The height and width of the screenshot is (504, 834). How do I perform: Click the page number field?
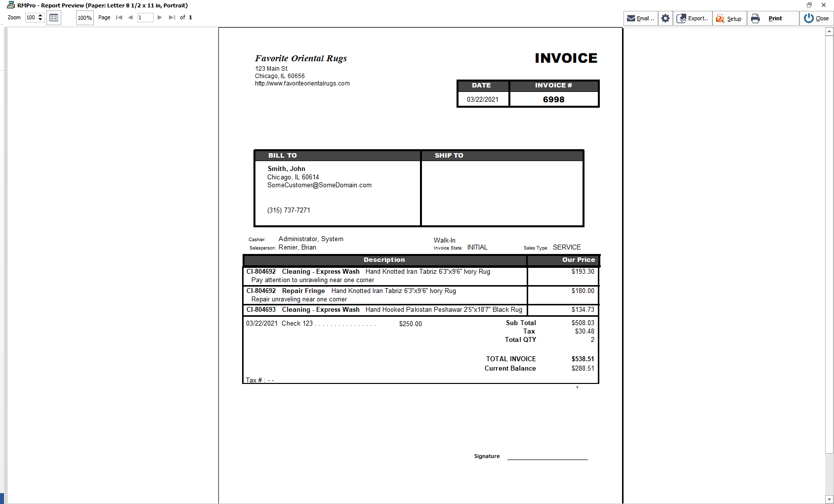click(x=145, y=17)
